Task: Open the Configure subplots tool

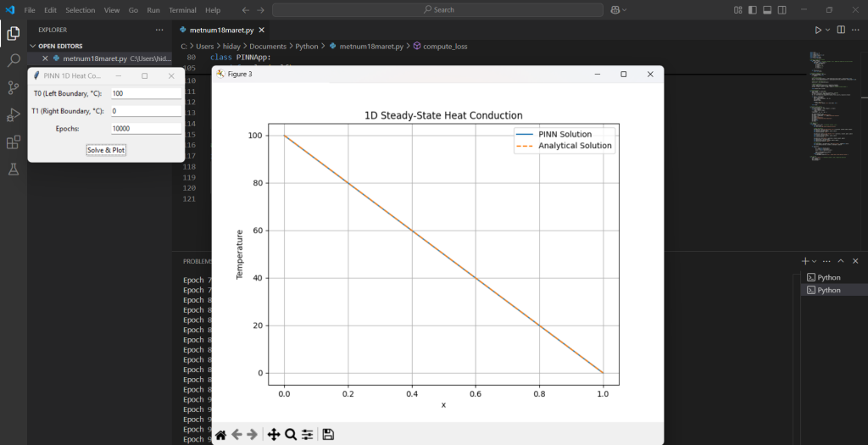Action: coord(307,435)
